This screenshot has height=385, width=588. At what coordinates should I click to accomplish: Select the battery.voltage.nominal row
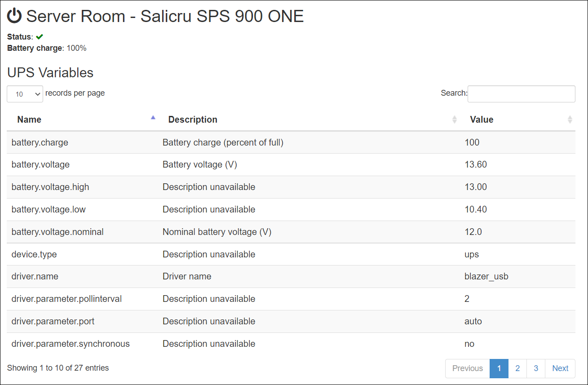click(291, 232)
